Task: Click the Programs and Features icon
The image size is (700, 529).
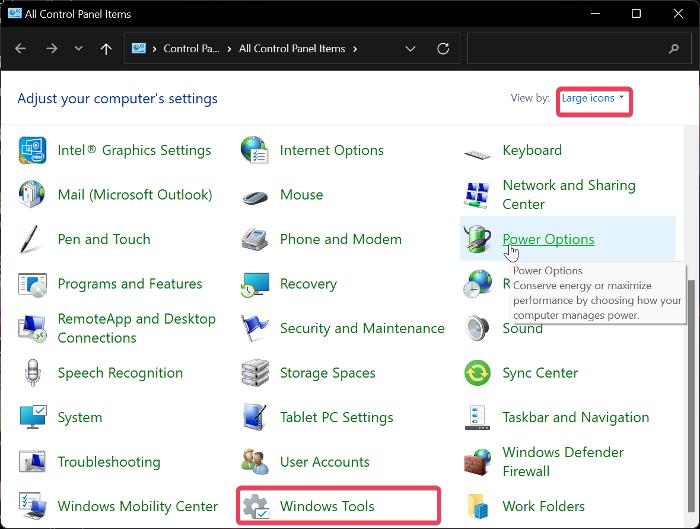Action: (x=32, y=284)
